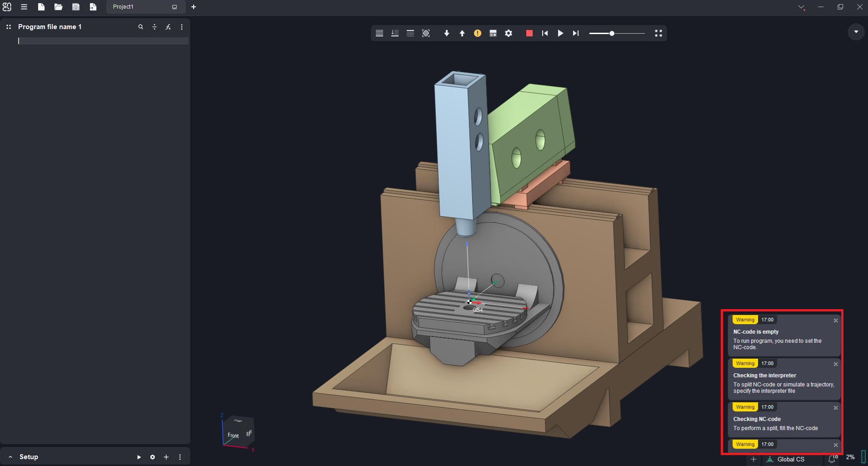Open the Global CS selector
The image size is (868, 466).
(x=790, y=459)
